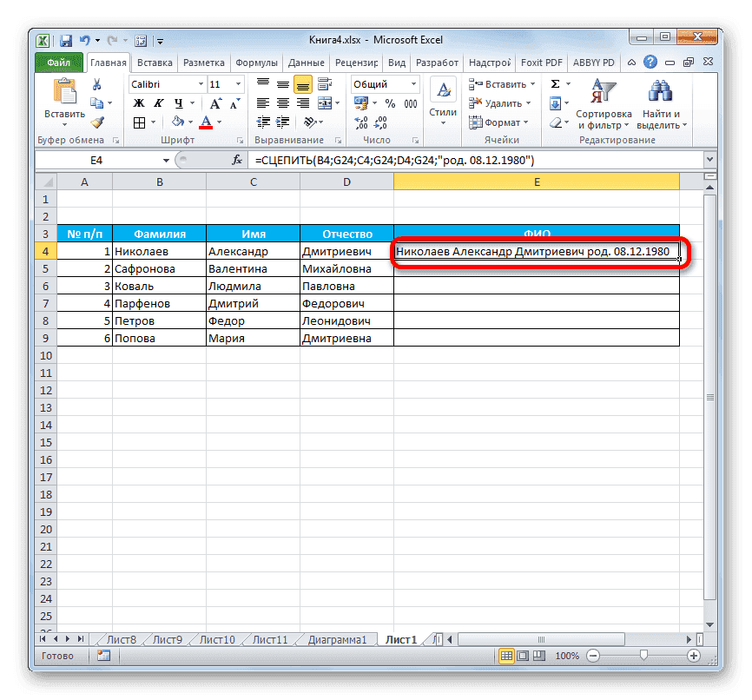Click the Insert Function fx icon
The width and height of the screenshot is (752, 700).
(237, 160)
